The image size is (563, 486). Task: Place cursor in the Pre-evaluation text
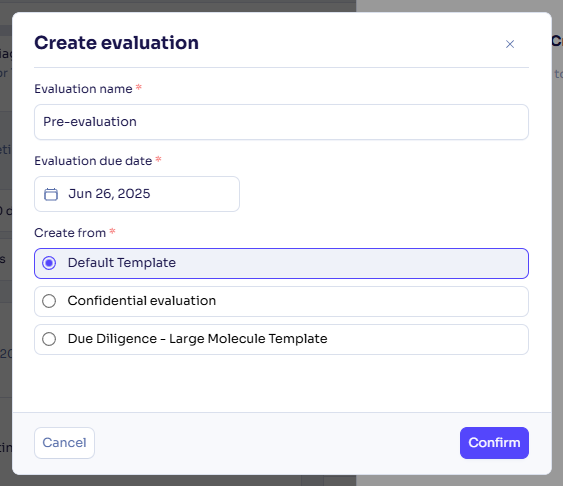click(x=90, y=122)
